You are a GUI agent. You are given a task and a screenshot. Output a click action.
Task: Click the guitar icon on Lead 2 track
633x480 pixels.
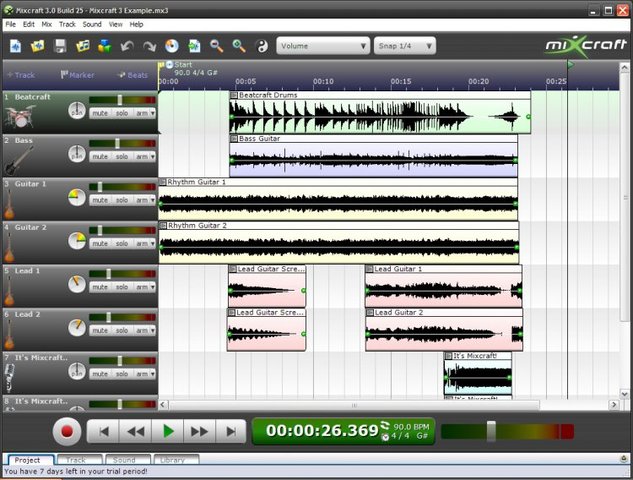point(9,334)
